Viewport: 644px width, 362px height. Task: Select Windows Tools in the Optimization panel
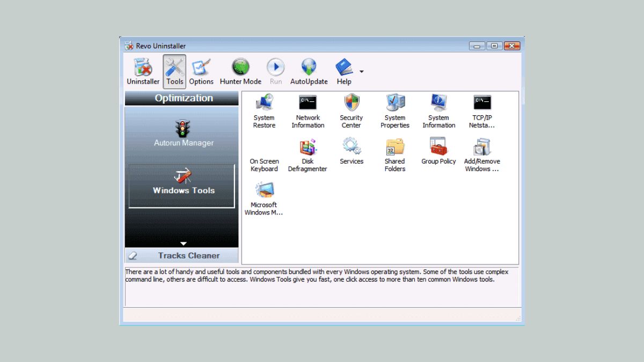pos(182,186)
